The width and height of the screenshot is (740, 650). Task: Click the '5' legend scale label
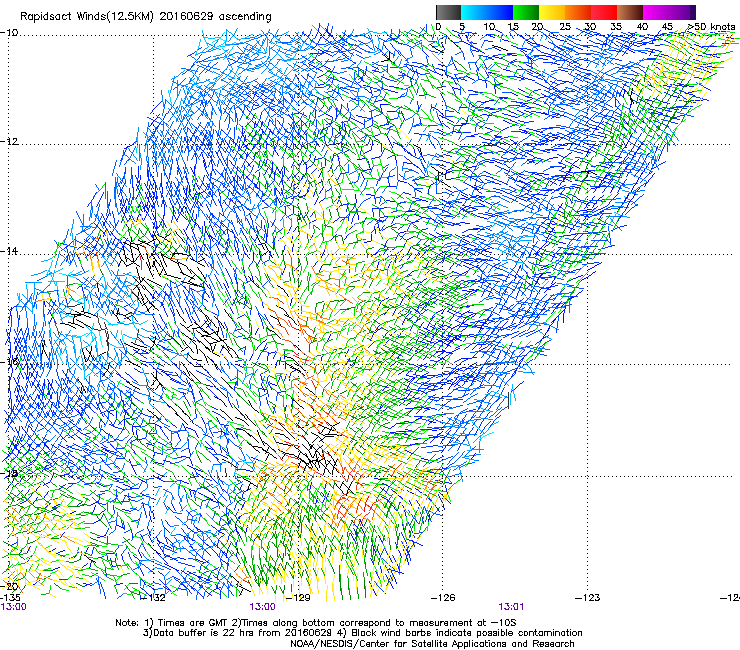(462, 27)
